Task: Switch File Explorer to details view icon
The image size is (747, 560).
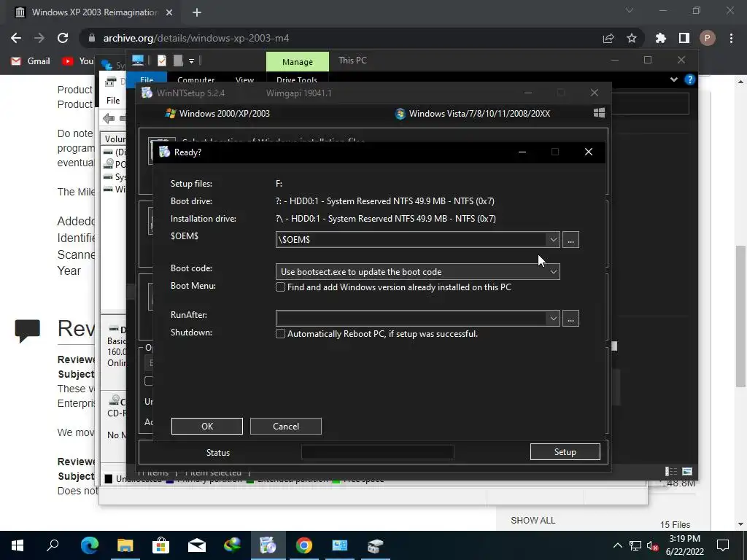Action: [x=671, y=472]
